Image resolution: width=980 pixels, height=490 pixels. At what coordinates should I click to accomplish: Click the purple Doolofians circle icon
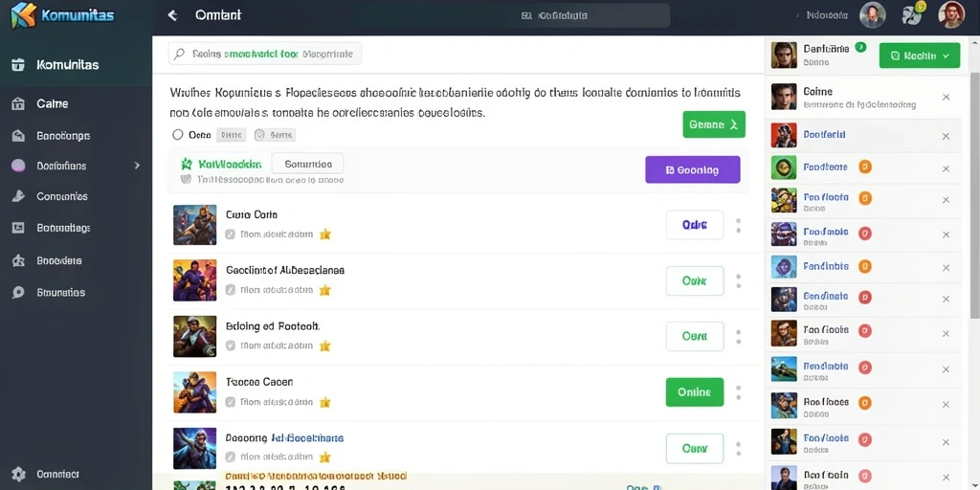18,166
